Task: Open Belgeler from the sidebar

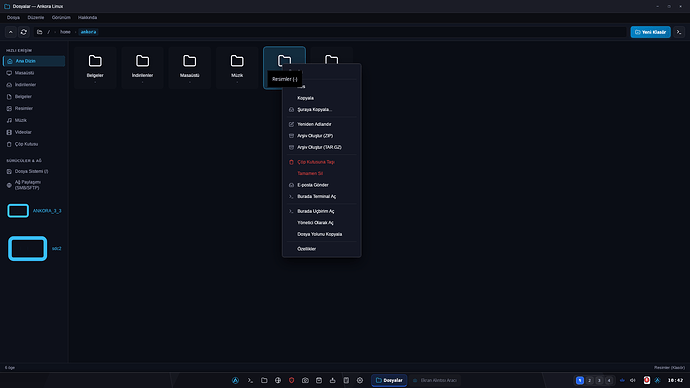Action: click(x=34, y=97)
